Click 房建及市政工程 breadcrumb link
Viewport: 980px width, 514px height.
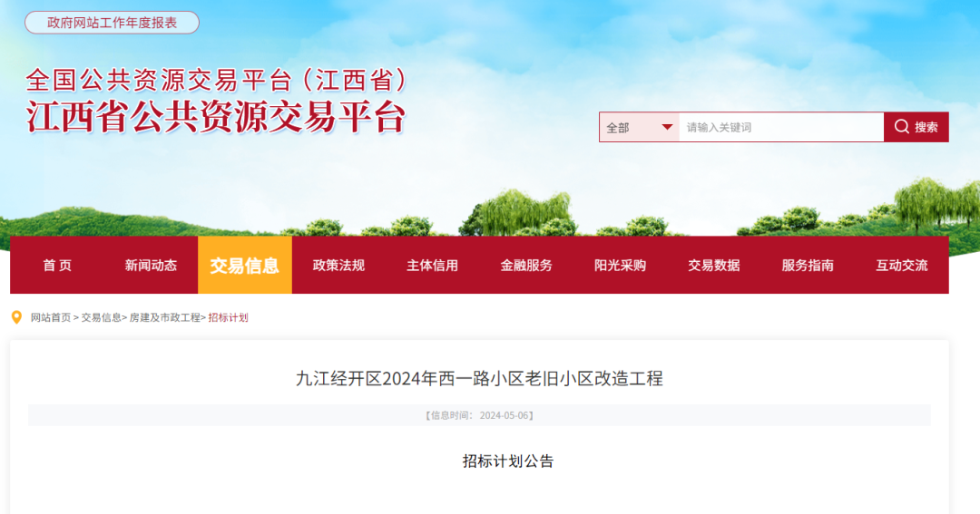coord(165,318)
